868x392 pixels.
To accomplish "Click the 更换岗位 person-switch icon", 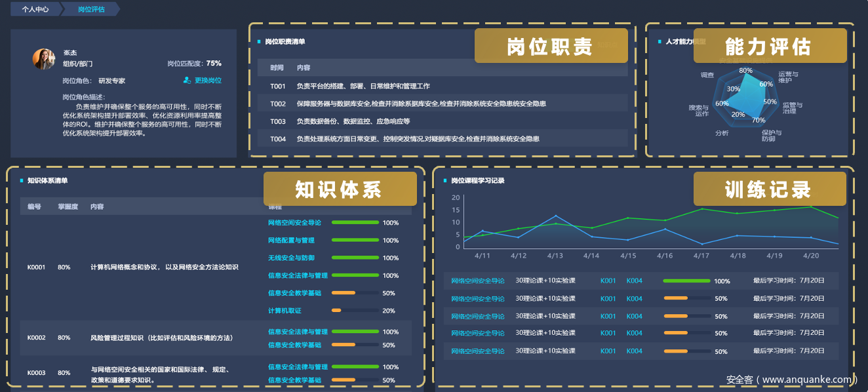I will point(187,81).
